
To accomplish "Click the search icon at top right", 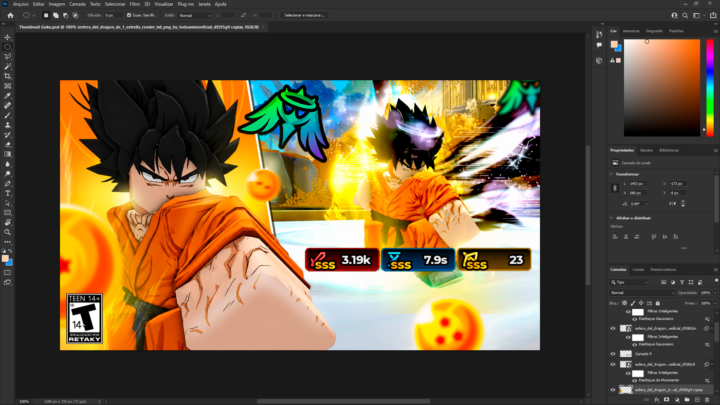I will pyautogui.click(x=685, y=15).
